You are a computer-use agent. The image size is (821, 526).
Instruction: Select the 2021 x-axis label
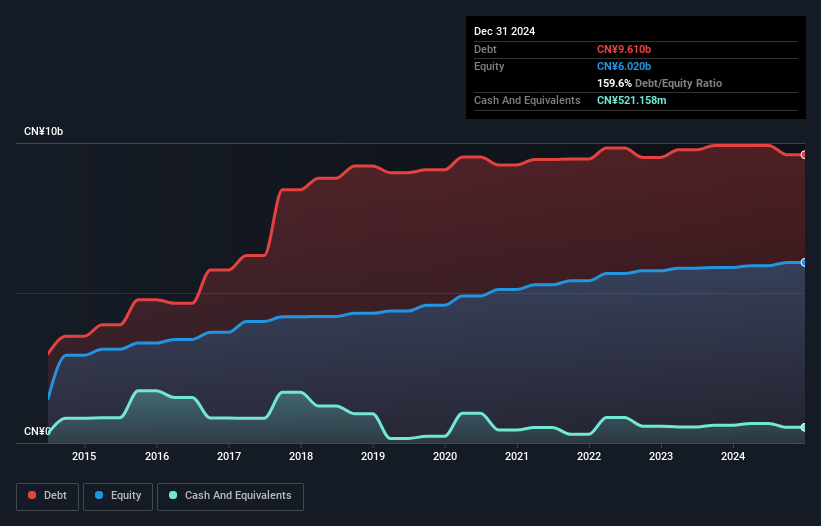(517, 456)
